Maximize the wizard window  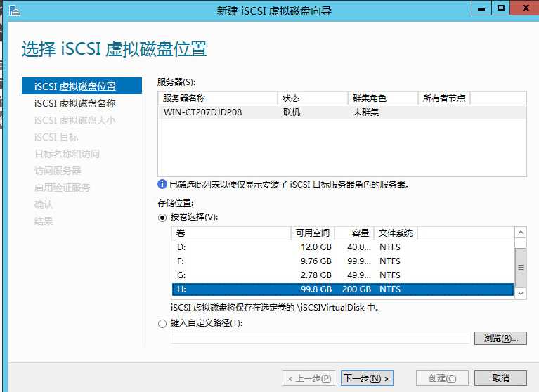point(501,8)
